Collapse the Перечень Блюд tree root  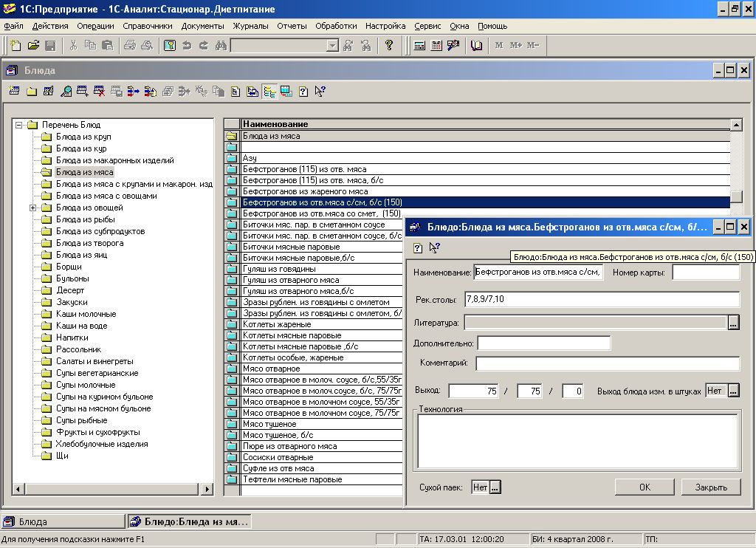pos(18,125)
